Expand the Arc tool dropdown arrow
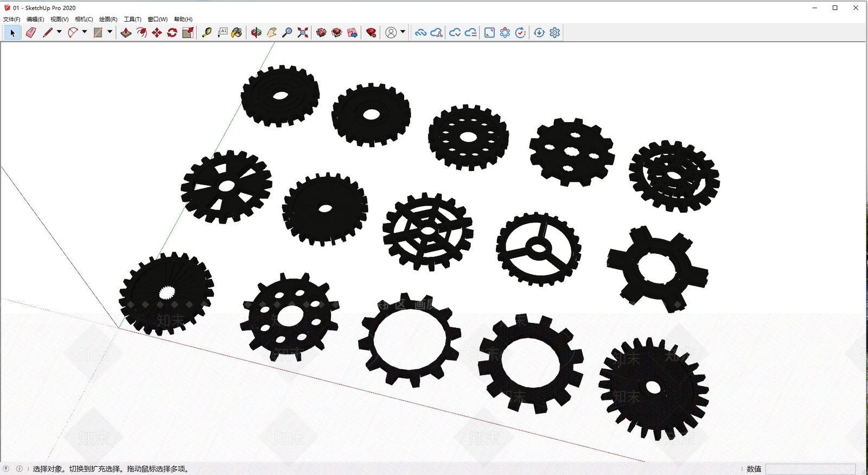 [x=84, y=32]
